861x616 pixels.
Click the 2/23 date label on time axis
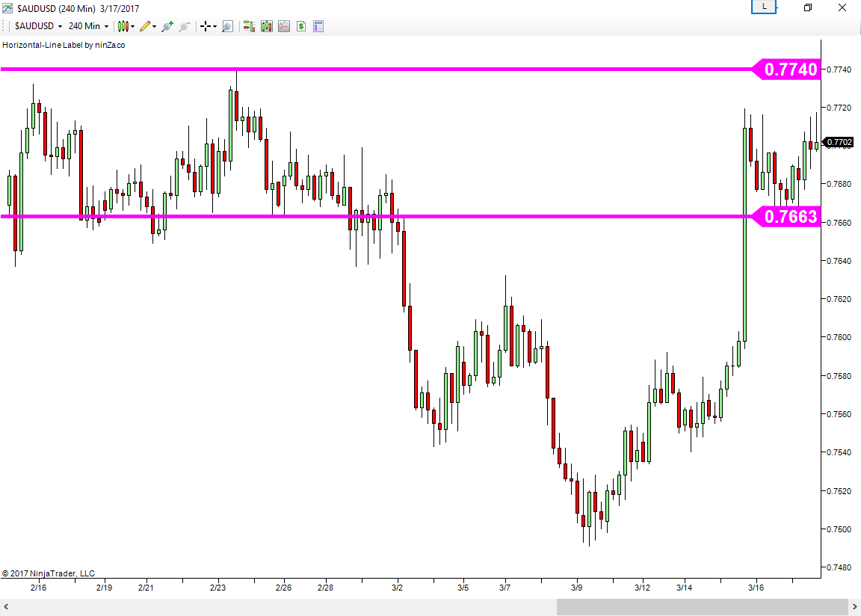[218, 588]
